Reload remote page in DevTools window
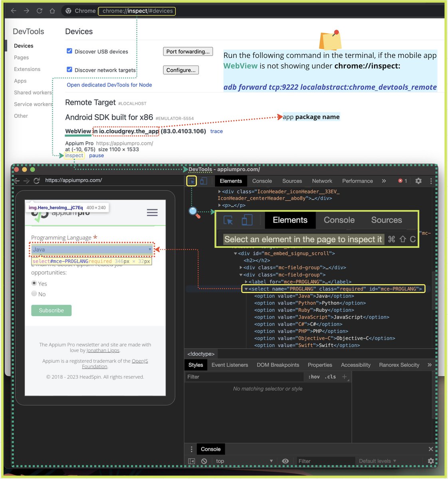This screenshot has height=479, width=448. (37, 180)
